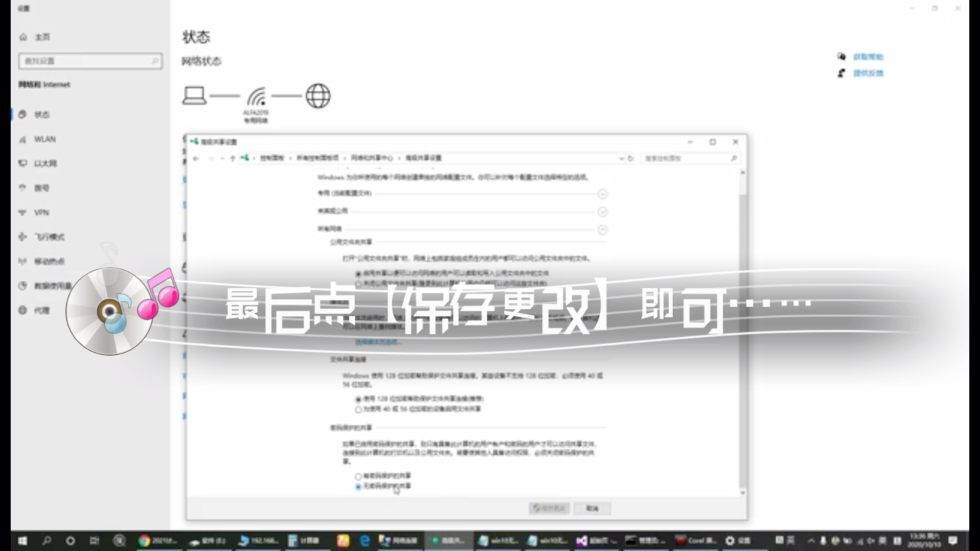980x551 pixels.
Task: Go up one level in control panel
Action: pyautogui.click(x=233, y=159)
